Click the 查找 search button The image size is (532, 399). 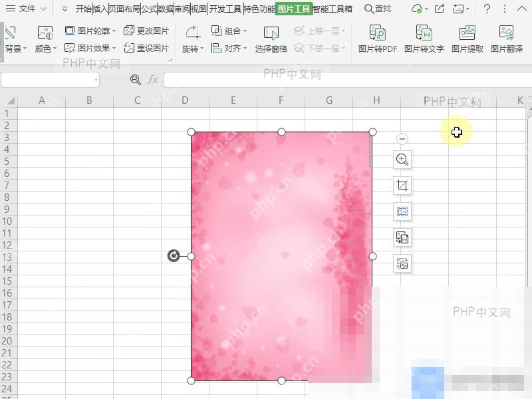(378, 9)
